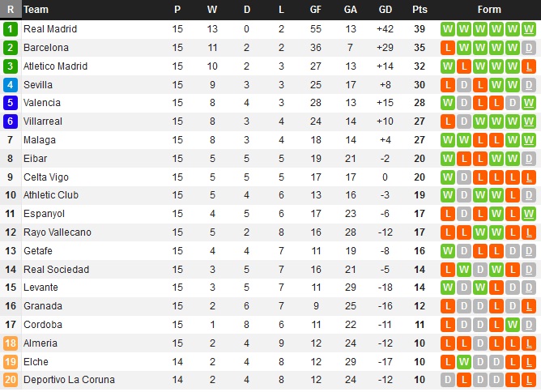The height and width of the screenshot is (392, 541).
Task: Open the Barcelona team link
Action: pos(46,48)
